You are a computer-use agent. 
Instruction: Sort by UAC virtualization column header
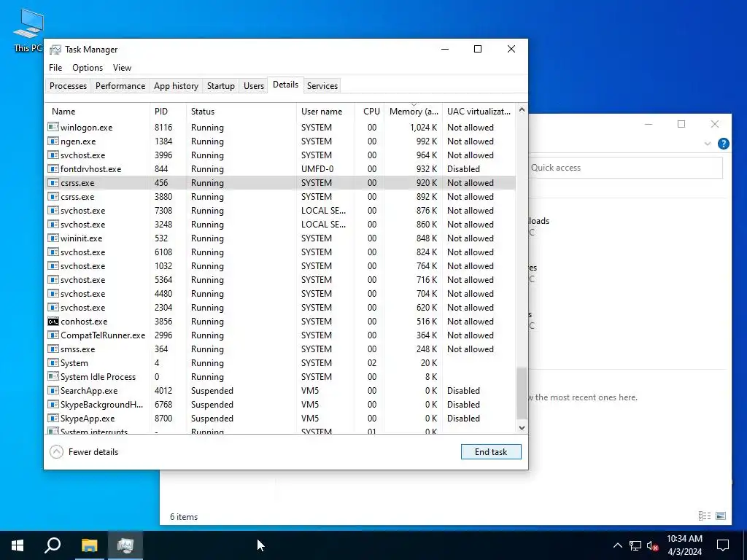click(479, 112)
